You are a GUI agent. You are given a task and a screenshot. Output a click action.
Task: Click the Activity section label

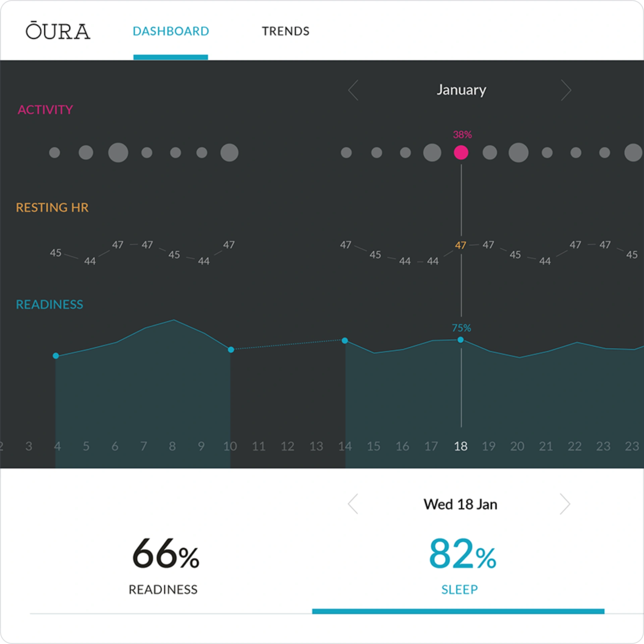(x=45, y=110)
